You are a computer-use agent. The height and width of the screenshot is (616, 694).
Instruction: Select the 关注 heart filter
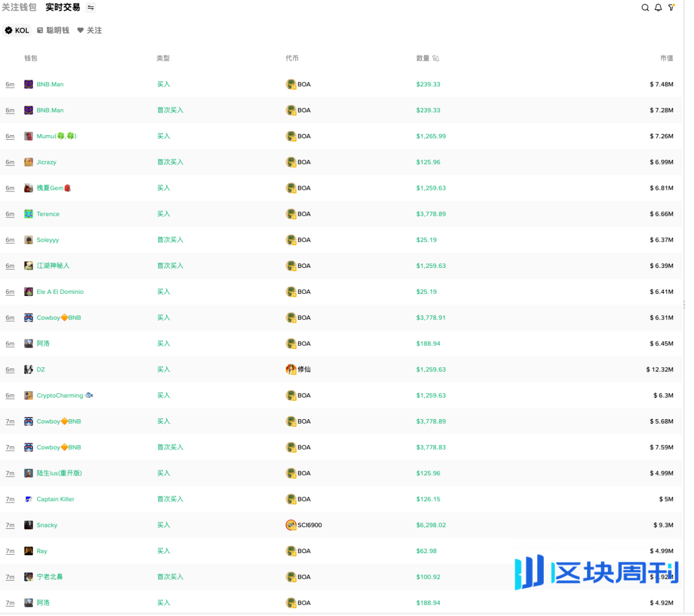click(x=89, y=30)
